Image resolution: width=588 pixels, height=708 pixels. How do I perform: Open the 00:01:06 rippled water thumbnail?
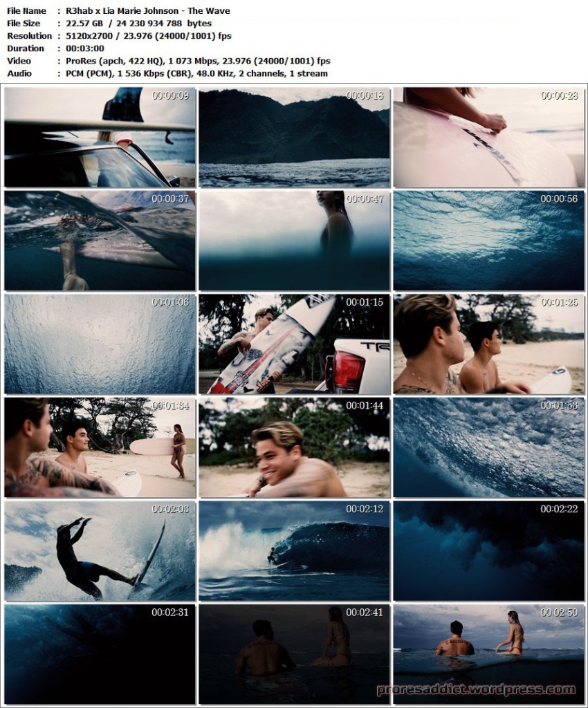click(100, 344)
